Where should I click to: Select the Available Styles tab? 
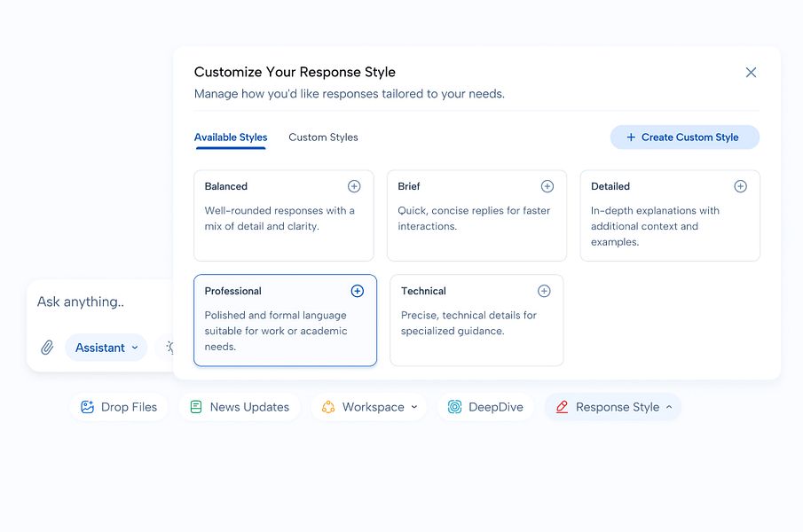coord(231,137)
